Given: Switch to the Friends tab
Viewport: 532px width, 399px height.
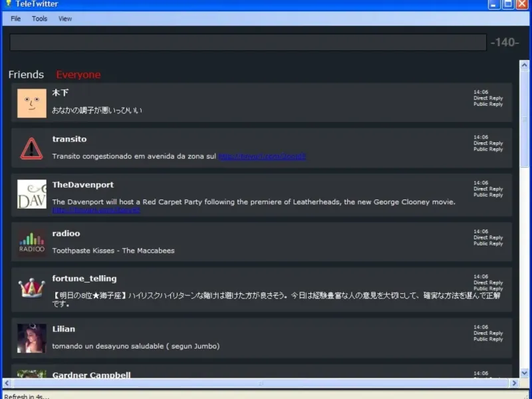Looking at the screenshot, I should 26,74.
